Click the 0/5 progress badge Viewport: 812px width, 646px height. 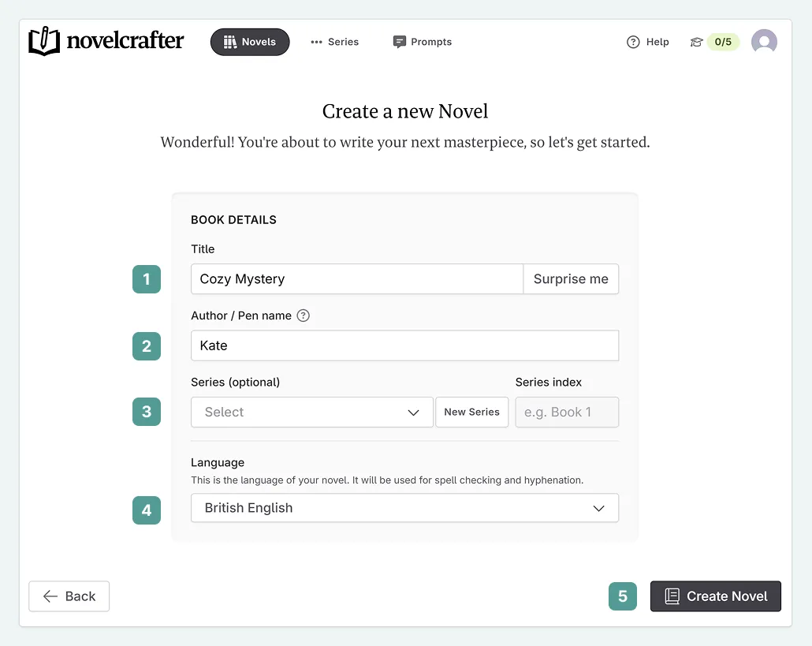[723, 43]
